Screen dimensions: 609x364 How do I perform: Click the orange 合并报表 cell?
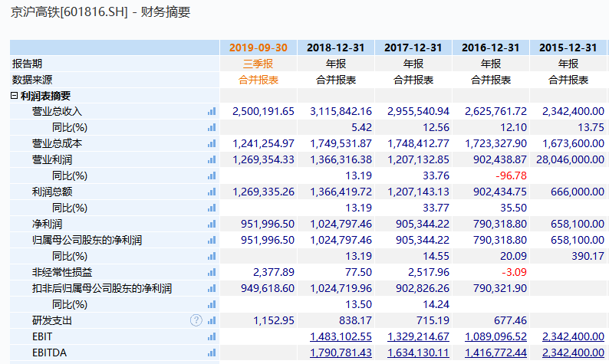tap(258, 80)
